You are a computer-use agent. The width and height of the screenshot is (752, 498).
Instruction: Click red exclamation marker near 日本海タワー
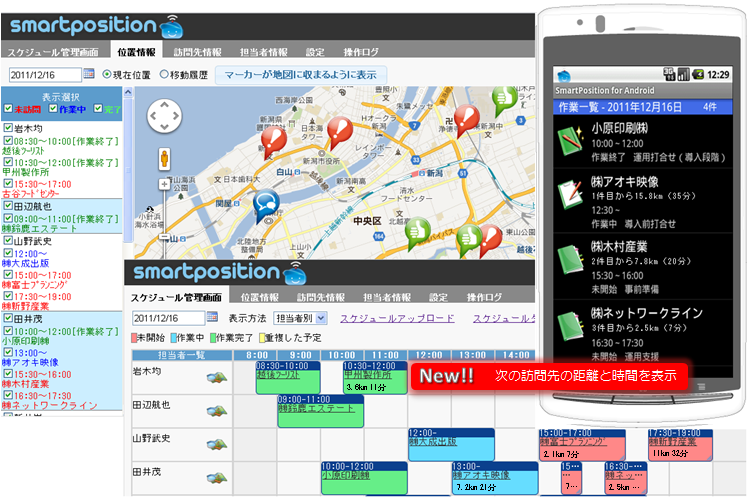coord(340,130)
